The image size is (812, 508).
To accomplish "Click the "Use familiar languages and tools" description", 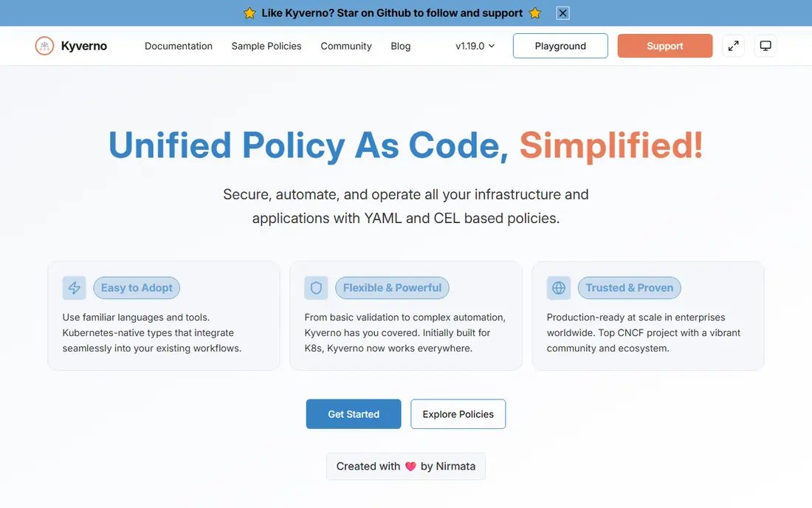I will (x=152, y=333).
